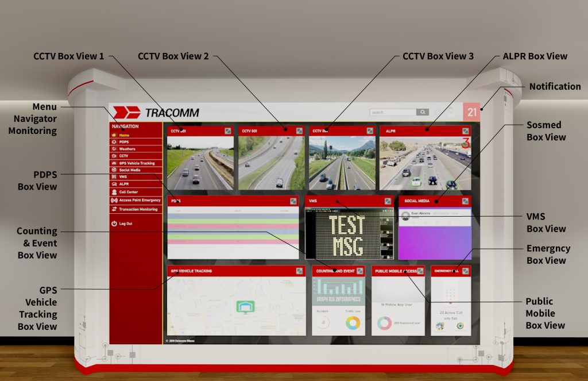Click the Call Center icon in navigation

(x=114, y=192)
